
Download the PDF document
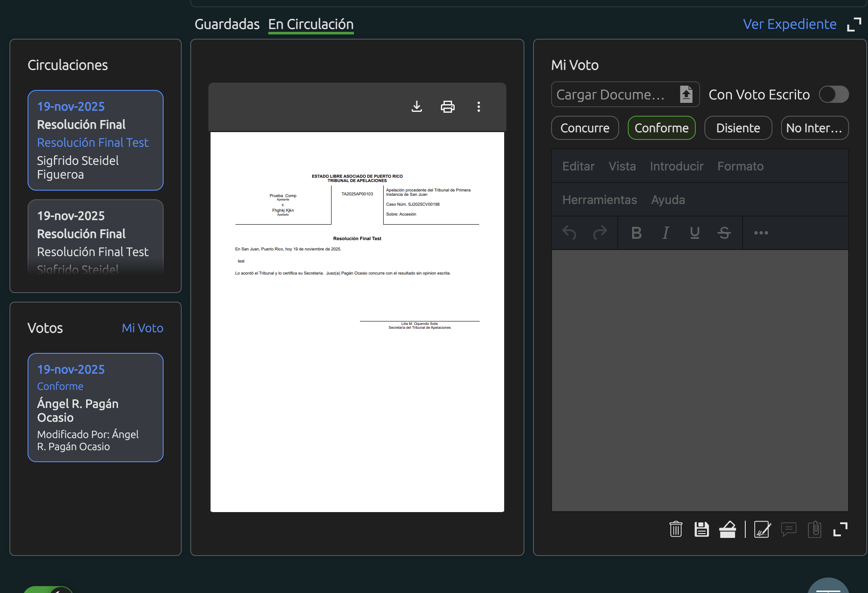tap(416, 106)
